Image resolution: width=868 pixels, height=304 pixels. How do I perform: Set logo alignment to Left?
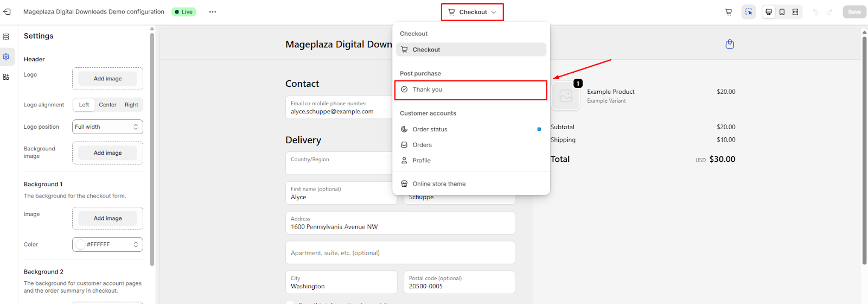click(84, 105)
